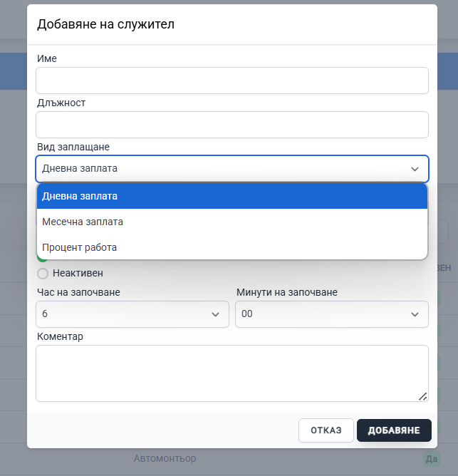Focus the Длъжност text field
The width and height of the screenshot is (458, 476).
coord(231,125)
